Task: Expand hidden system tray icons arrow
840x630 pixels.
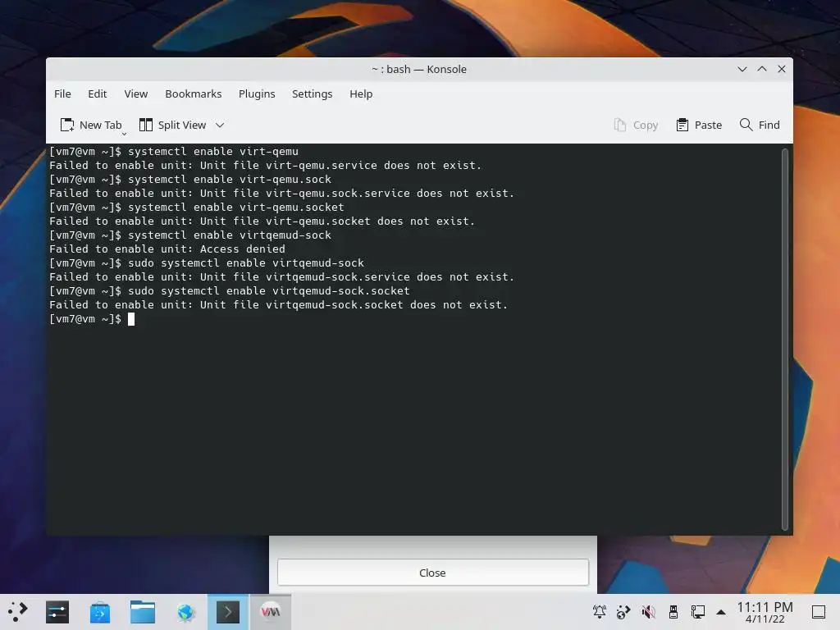Action: click(x=721, y=612)
